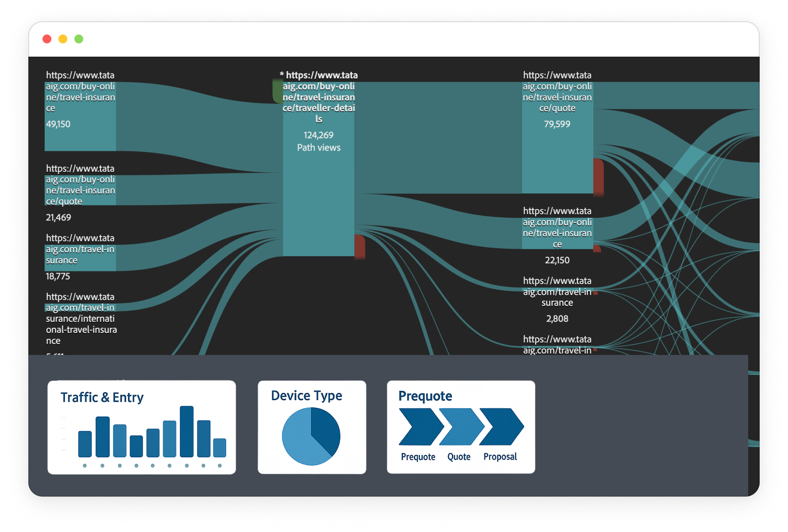The image size is (788, 532).
Task: Click the '124,269' value text
Action: pos(319,135)
